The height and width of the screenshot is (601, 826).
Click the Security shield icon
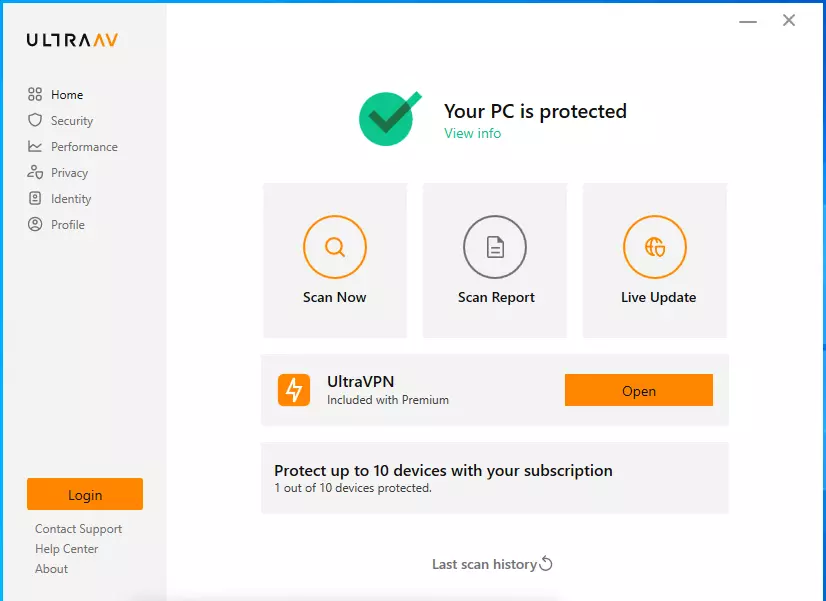[35, 120]
